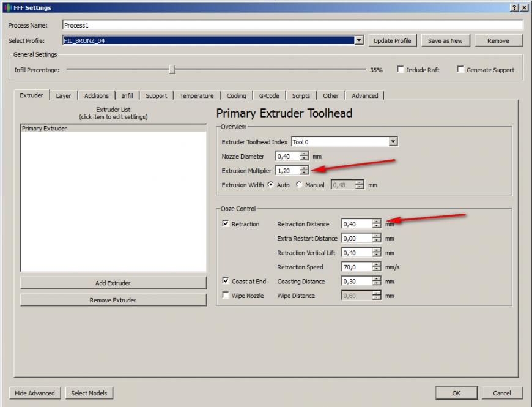
Task: Click the Cancel button
Action: (x=502, y=393)
